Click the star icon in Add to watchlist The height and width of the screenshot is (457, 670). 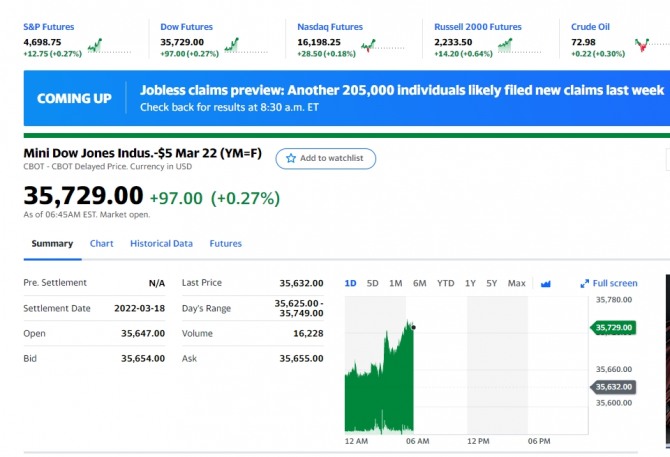pos(291,158)
